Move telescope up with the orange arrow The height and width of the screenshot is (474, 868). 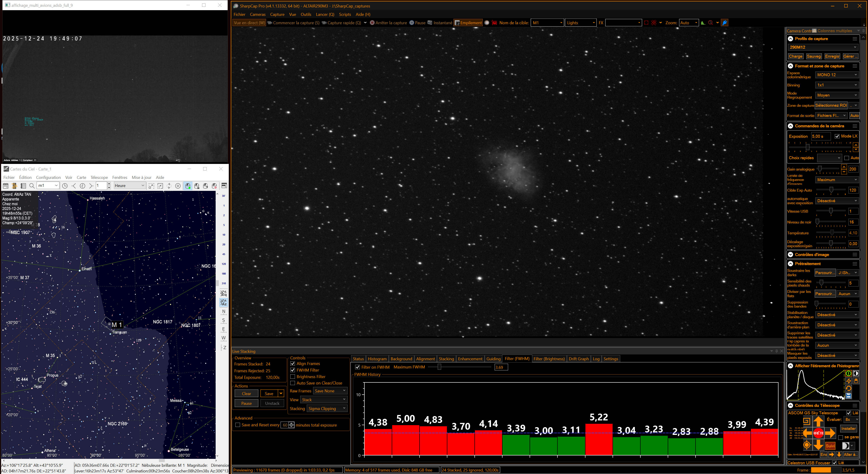coord(818,421)
